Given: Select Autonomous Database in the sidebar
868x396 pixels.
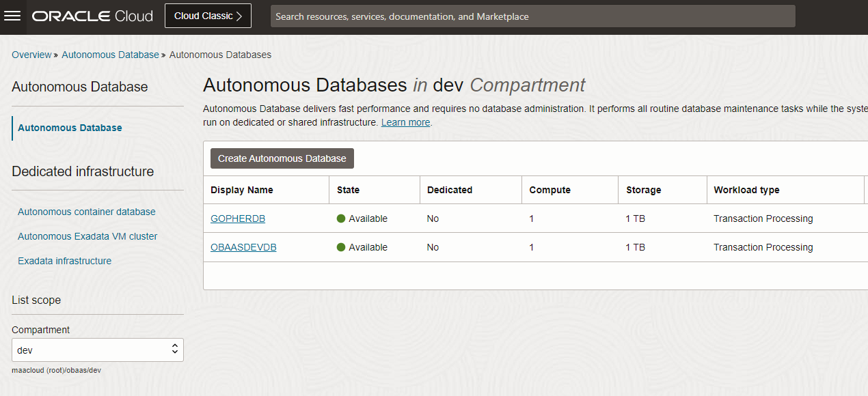Looking at the screenshot, I should tap(70, 128).
